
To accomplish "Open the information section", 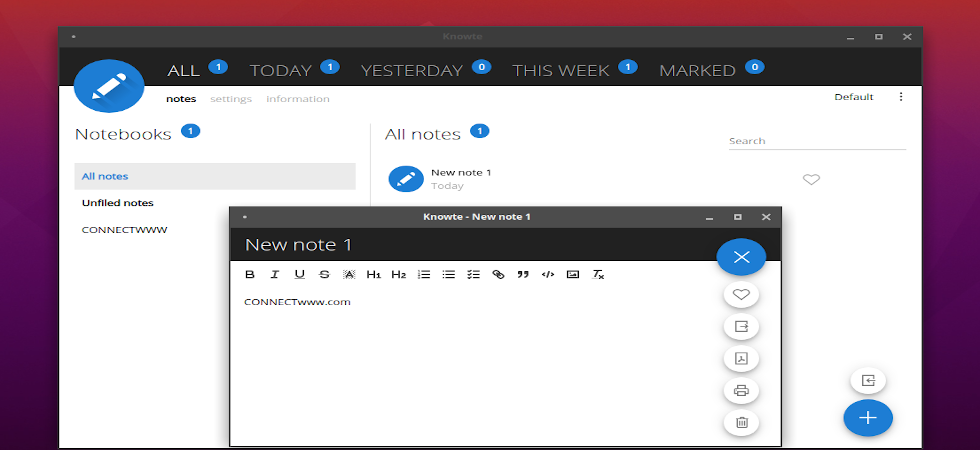I will click(298, 99).
